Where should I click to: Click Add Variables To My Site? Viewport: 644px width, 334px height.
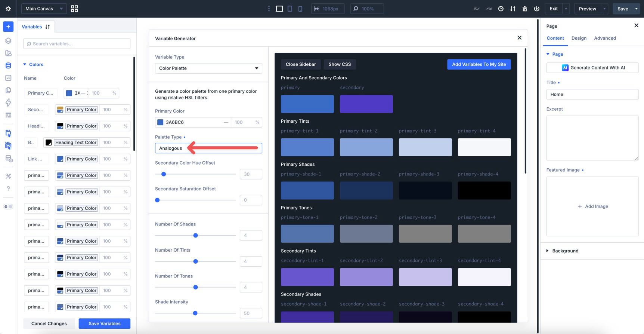coord(479,64)
